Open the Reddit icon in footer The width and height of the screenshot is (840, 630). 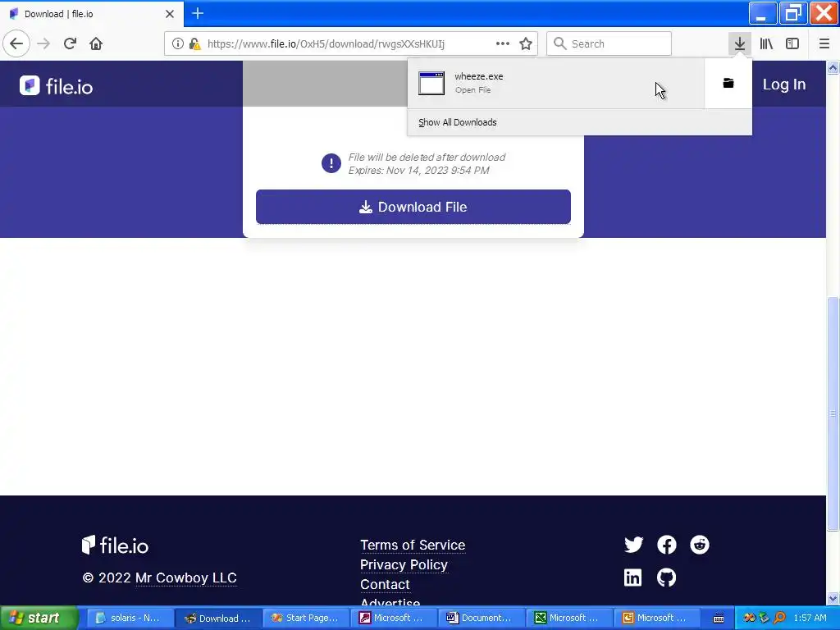(699, 545)
